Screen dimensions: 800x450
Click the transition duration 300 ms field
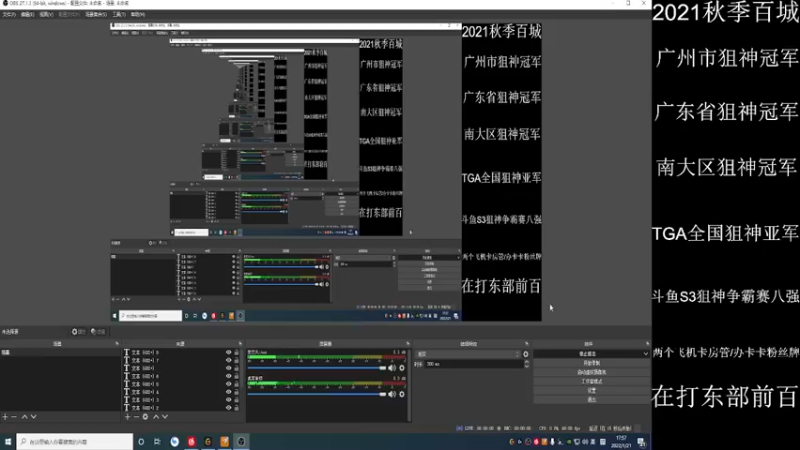(x=473, y=364)
